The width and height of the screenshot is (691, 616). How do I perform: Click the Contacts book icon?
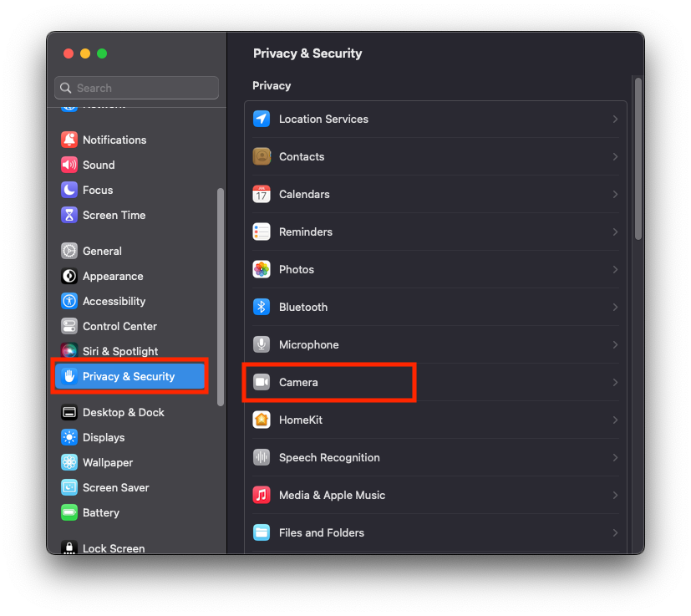click(x=262, y=156)
